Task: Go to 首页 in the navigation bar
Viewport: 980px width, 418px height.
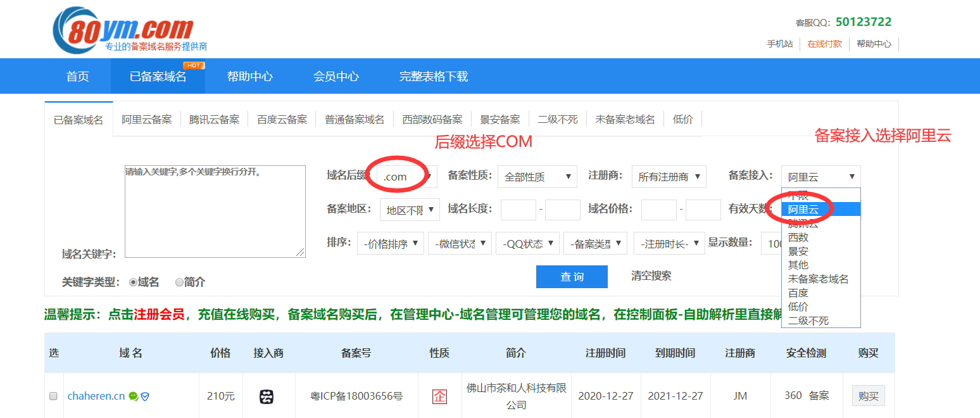Action: click(78, 76)
